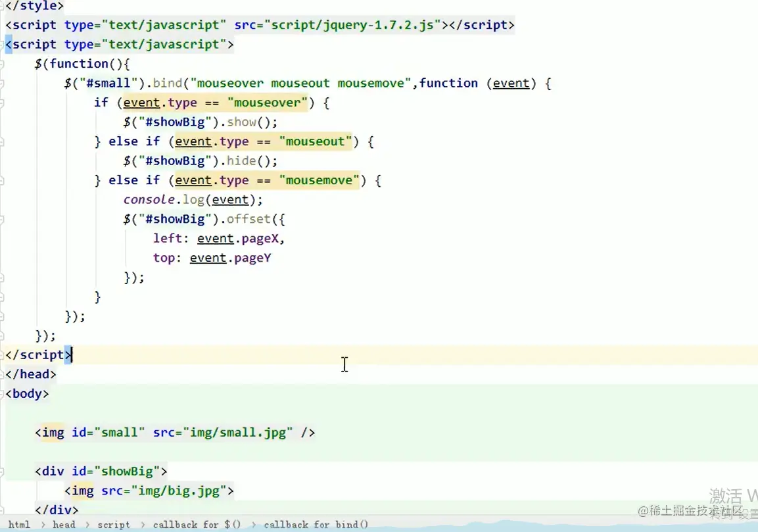Click the top property key
This screenshot has width=758, height=532.
[164, 258]
